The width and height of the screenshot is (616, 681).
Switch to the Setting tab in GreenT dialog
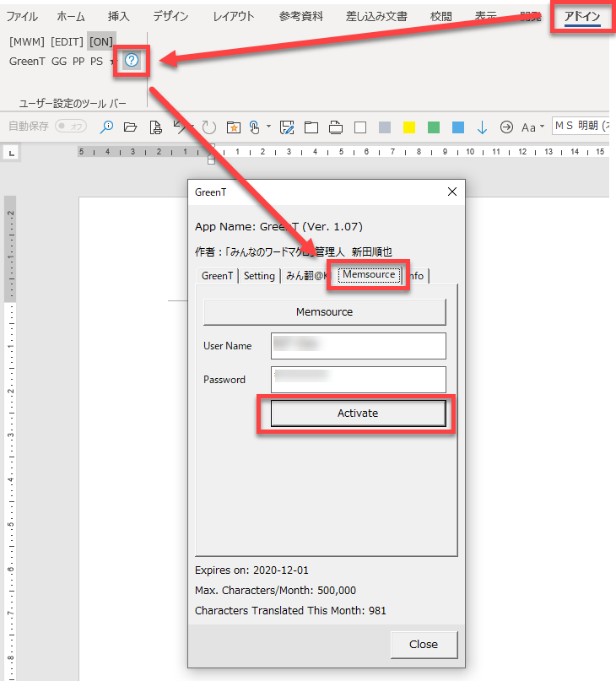click(x=259, y=276)
